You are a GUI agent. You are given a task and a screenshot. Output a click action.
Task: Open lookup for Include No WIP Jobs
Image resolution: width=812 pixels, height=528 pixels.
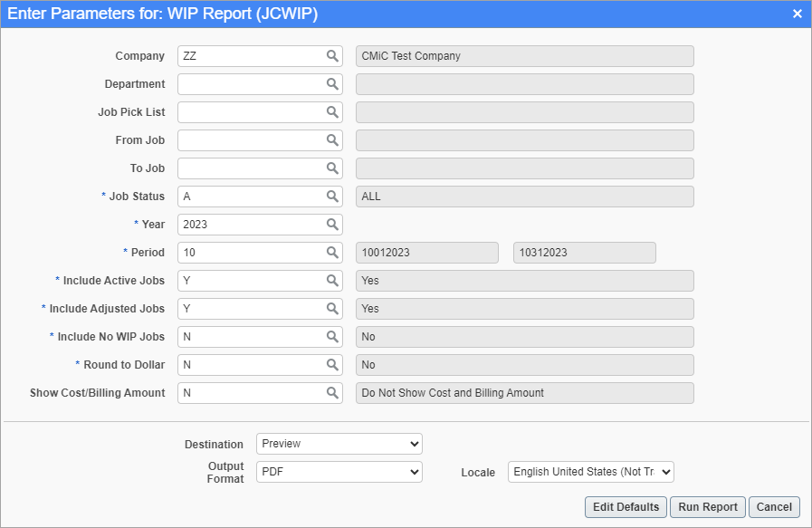[x=332, y=336]
